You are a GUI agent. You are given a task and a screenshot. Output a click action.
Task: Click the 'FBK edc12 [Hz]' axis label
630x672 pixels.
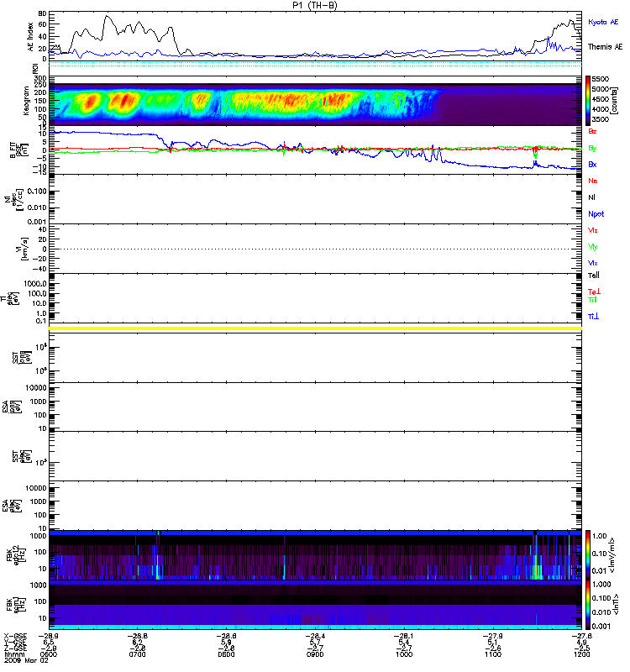click(16, 555)
